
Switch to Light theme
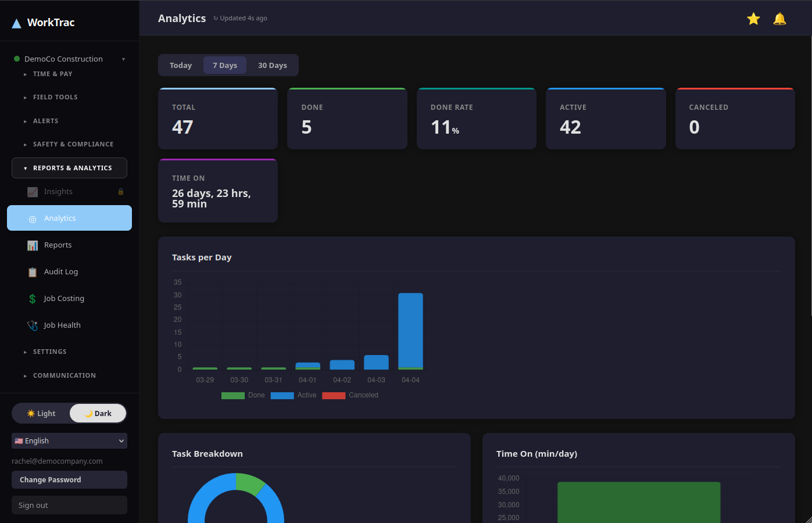(41, 413)
